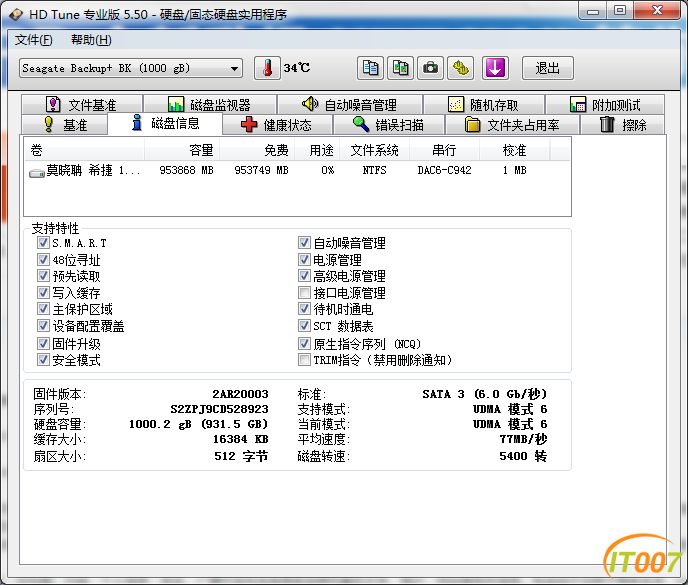Toggle the 设备配置覆盖 checkbox
The image size is (688, 585).
(x=43, y=326)
